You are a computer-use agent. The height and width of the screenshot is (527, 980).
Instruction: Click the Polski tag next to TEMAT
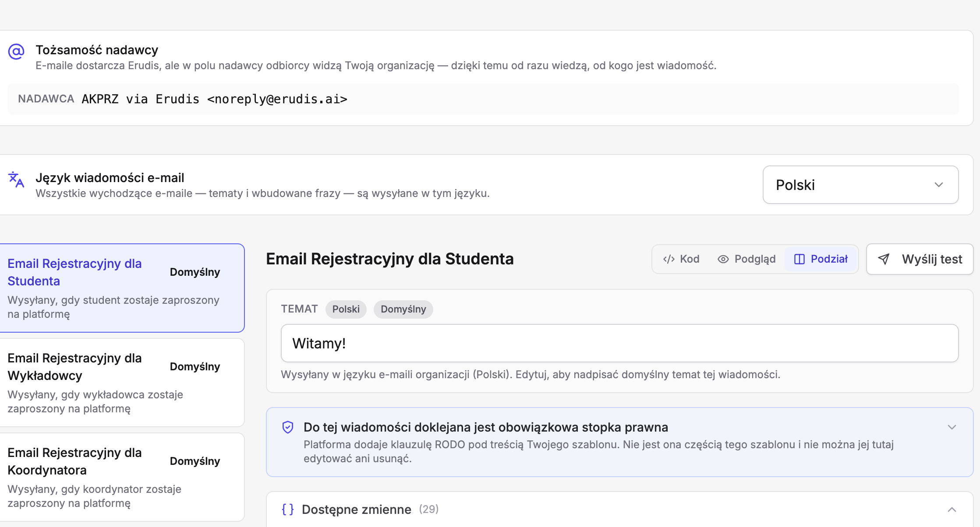346,309
